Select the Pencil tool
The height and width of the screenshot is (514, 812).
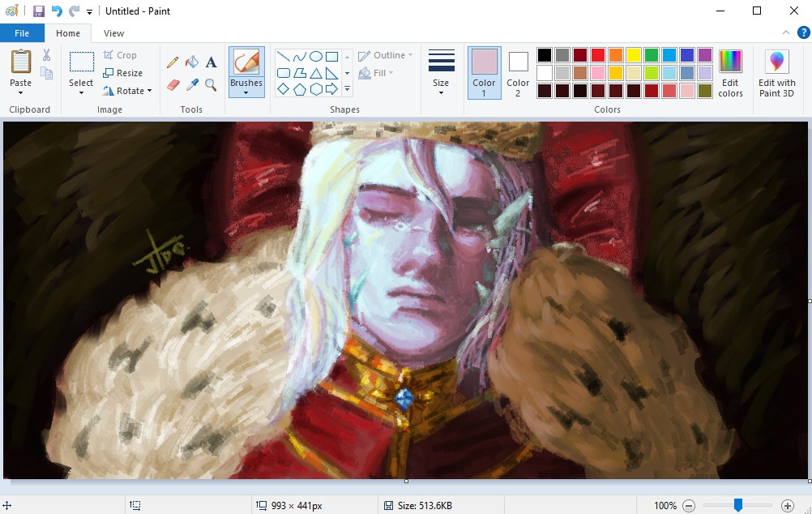click(173, 62)
